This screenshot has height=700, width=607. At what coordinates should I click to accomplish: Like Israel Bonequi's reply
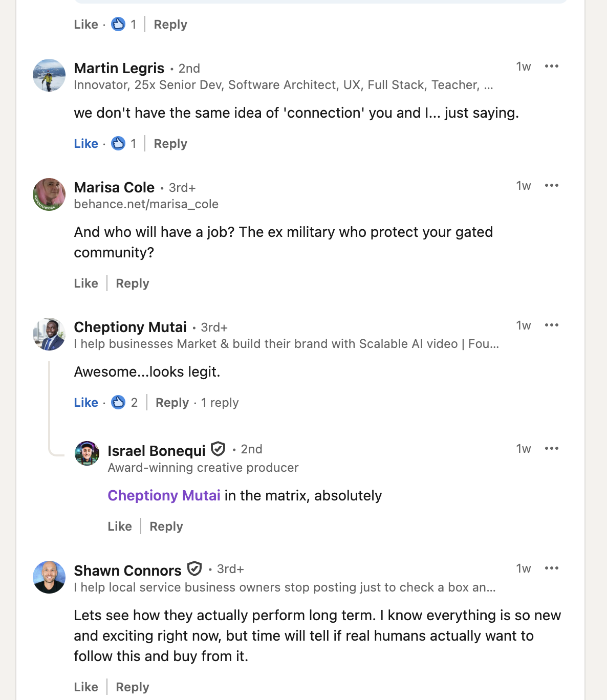pyautogui.click(x=120, y=527)
